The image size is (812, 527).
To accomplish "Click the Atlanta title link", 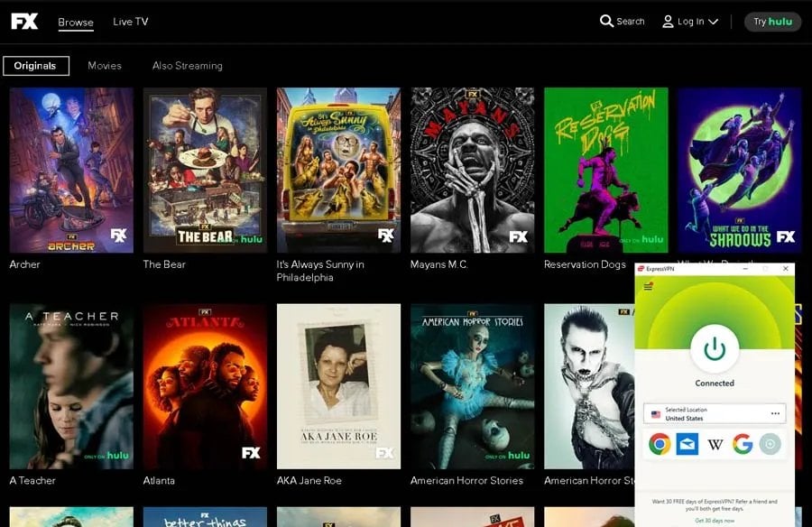I will (159, 480).
